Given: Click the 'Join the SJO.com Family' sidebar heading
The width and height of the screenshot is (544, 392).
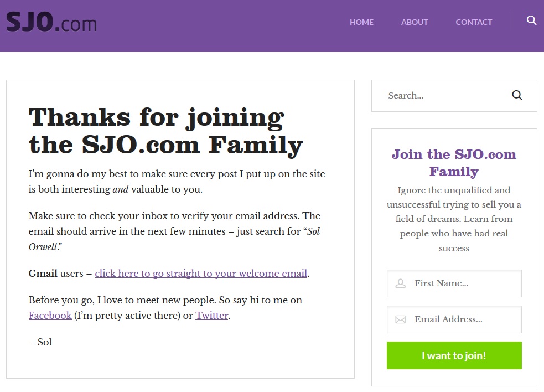Looking at the screenshot, I should coord(454,163).
